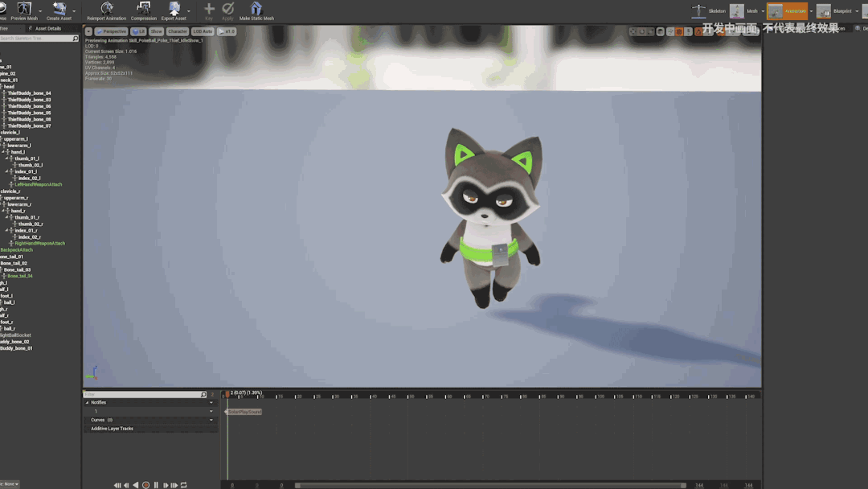Open the Perspective viewport dropdown
Screen dimensions: 868x489
click(112, 31)
